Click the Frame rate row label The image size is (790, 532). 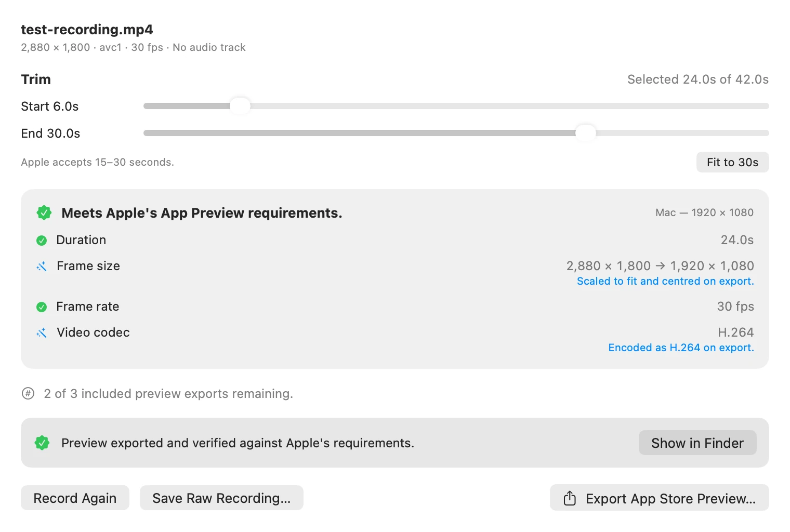[x=88, y=307]
